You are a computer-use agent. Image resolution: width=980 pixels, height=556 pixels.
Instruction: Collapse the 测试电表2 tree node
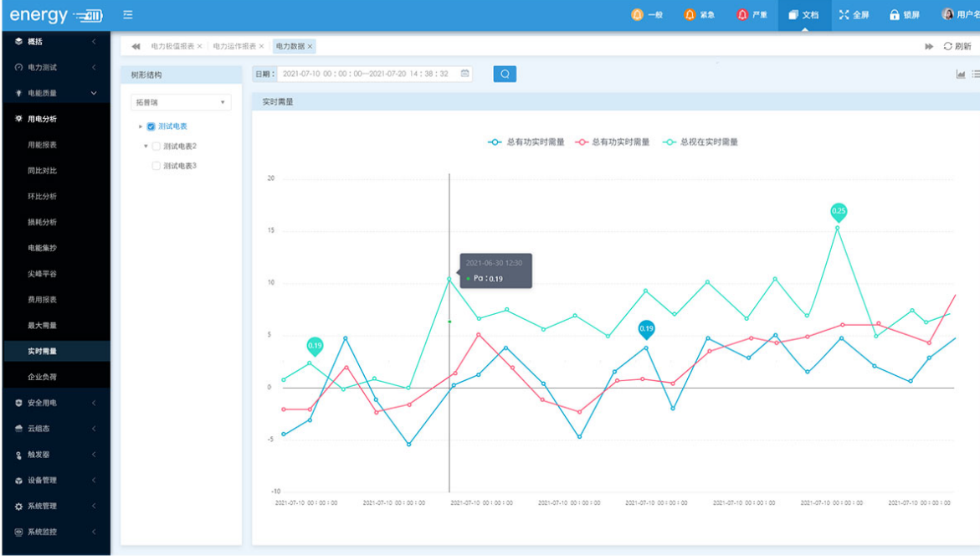coord(146,147)
